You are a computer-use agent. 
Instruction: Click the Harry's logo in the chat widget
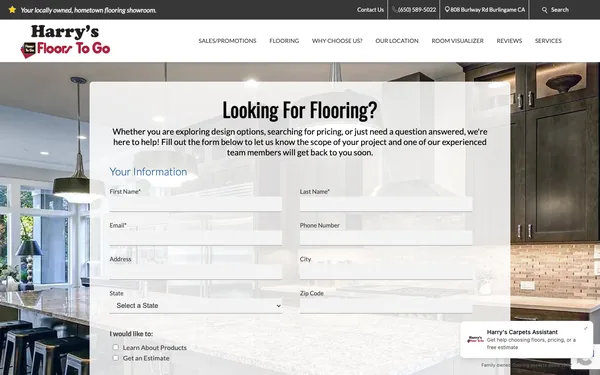click(475, 339)
